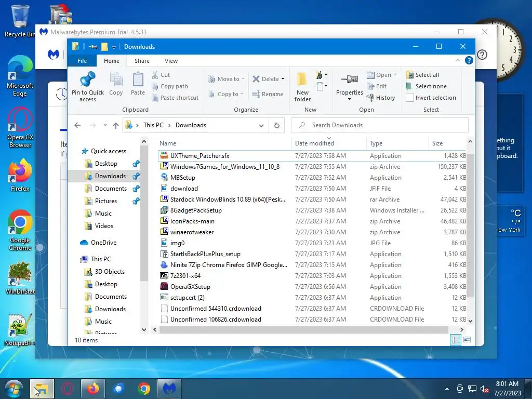Click the Cut scissors command

[x=161, y=75]
